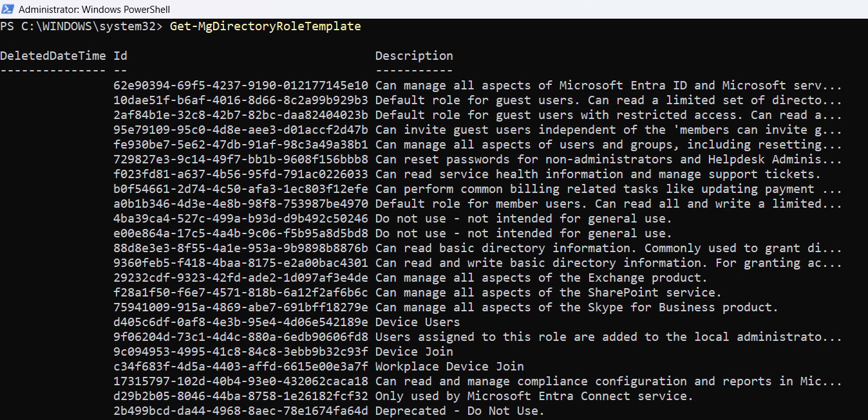Viewport: 868px width, 420px height.
Task: Click the Description column header
Action: [x=414, y=56]
